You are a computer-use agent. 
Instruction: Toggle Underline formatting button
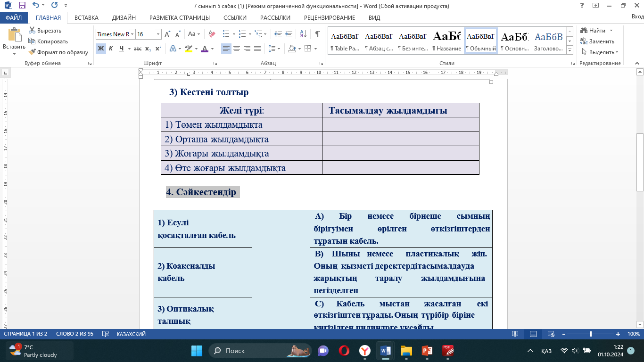122,49
